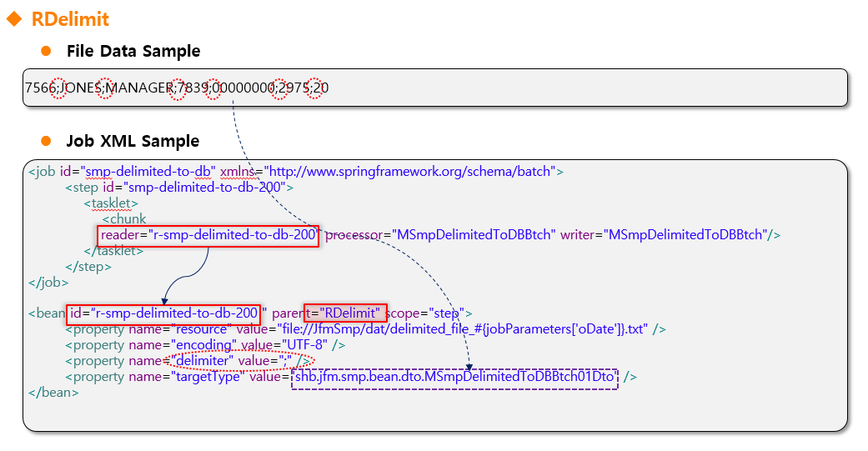Open the springframework.org schema batch URL
The image size is (868, 451).
[x=409, y=172]
